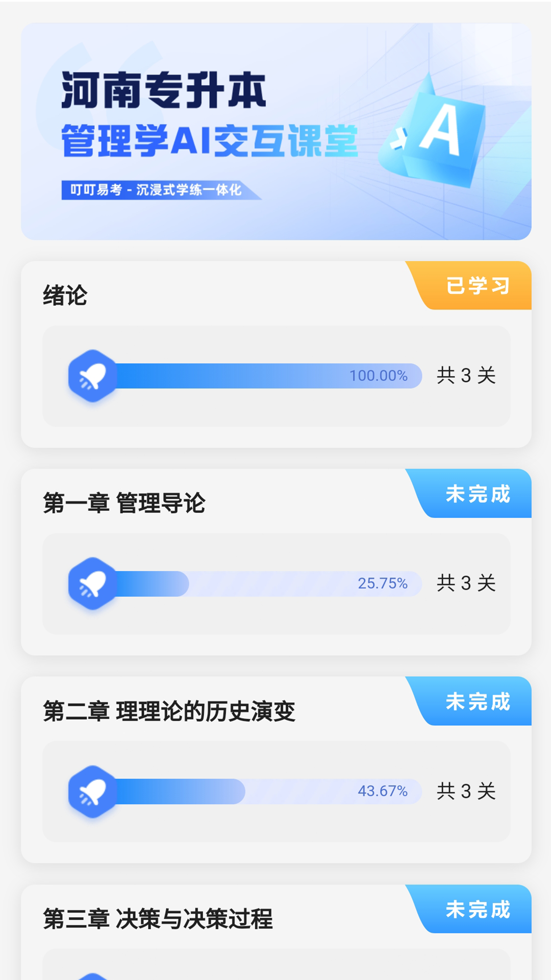Click the rocket icon in 第一章 管理导论
The height and width of the screenshot is (980, 551).
(x=92, y=584)
